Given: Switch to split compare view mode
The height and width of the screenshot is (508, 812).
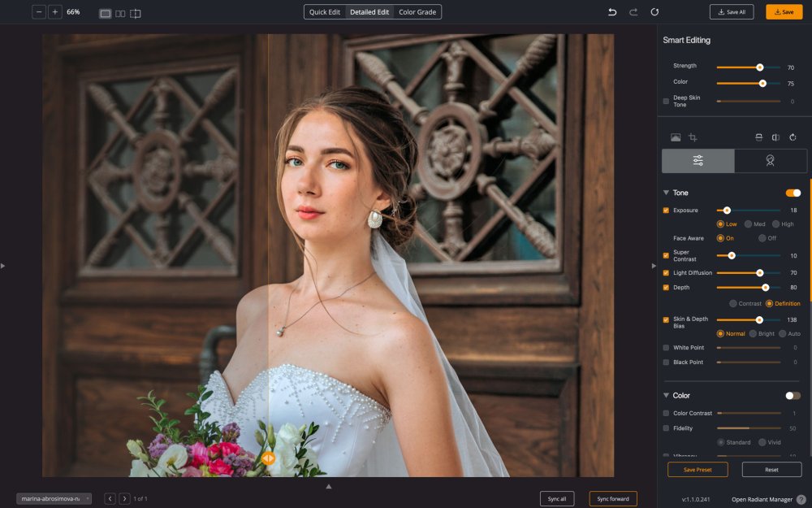Looking at the screenshot, I should [135, 14].
